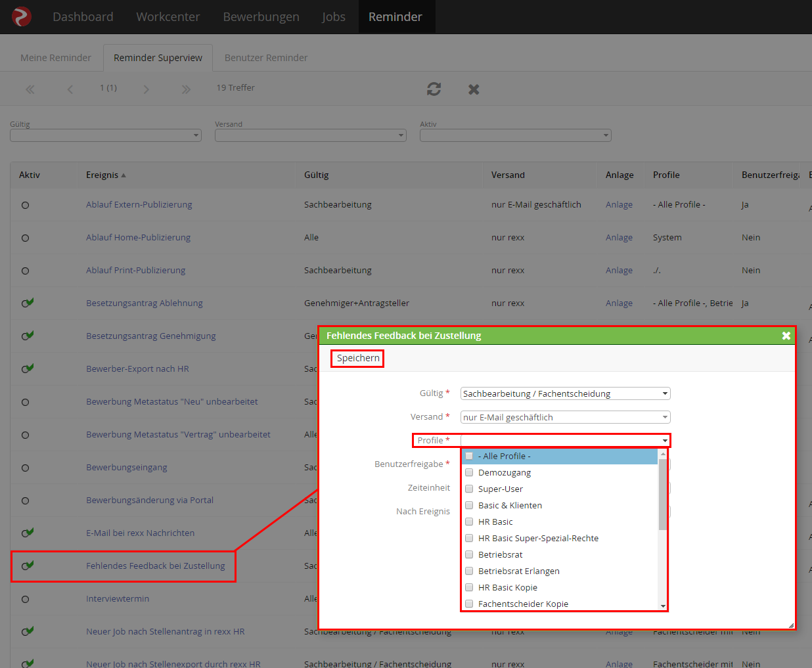Check the Super-User profile
Image resolution: width=812 pixels, height=668 pixels.
pos(469,489)
